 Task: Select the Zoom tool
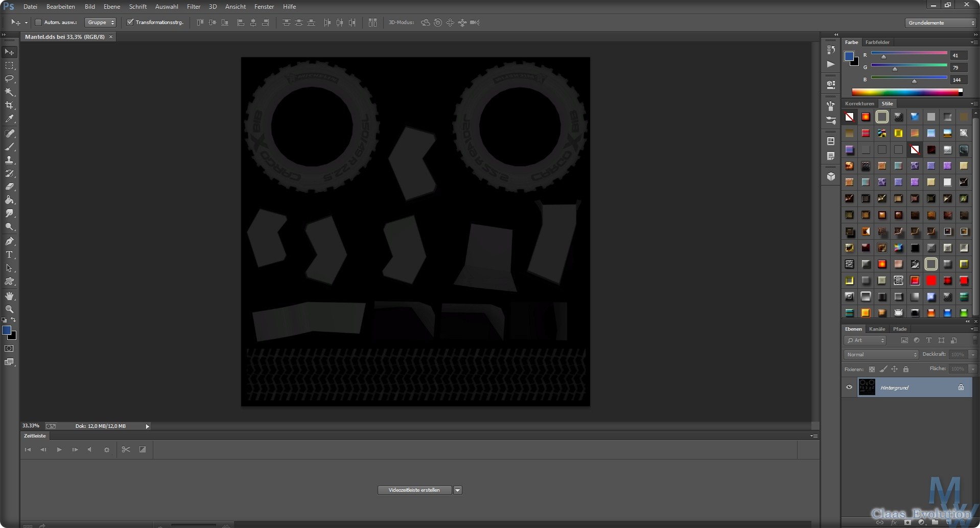(9, 309)
